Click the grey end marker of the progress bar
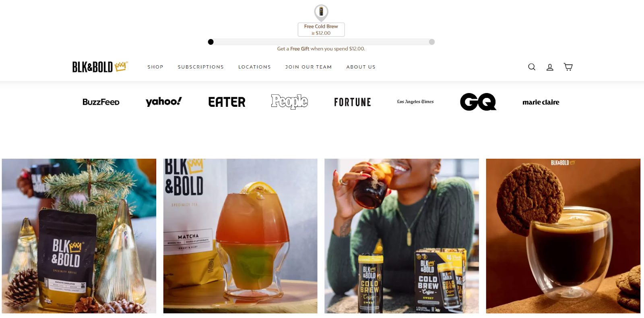The height and width of the screenshot is (318, 644). [432, 42]
